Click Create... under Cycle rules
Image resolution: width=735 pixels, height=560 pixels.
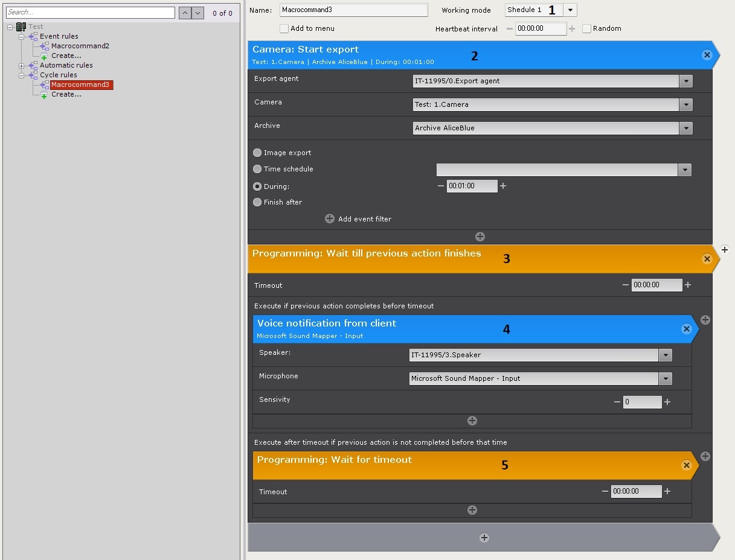[66, 94]
